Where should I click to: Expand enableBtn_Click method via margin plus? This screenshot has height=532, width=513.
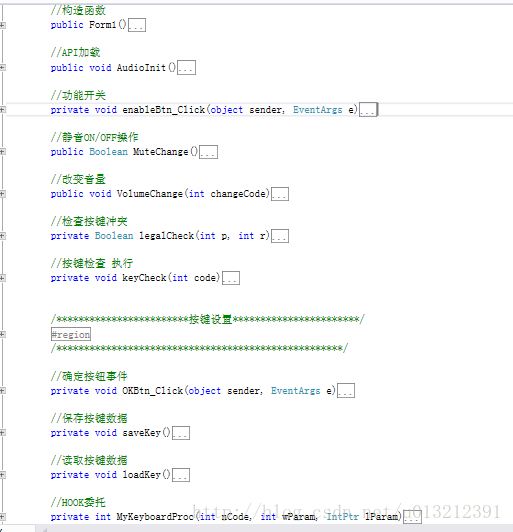pyautogui.click(x=2, y=110)
